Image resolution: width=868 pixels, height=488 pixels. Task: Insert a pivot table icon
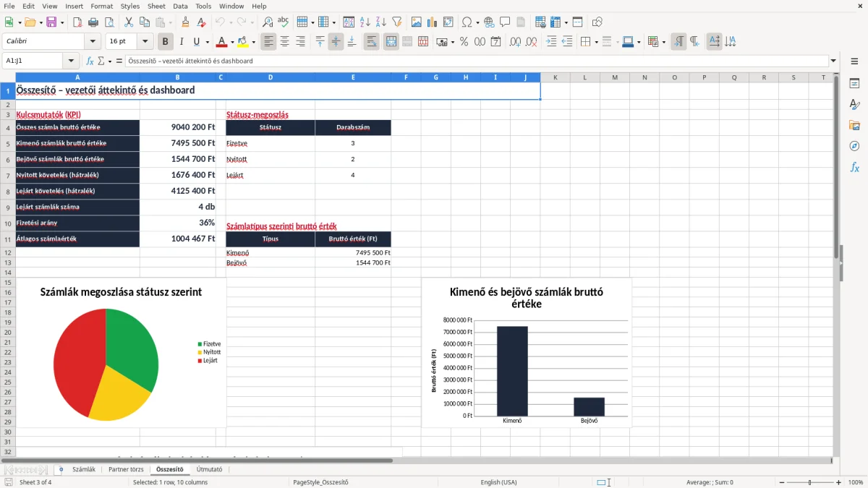tap(448, 22)
